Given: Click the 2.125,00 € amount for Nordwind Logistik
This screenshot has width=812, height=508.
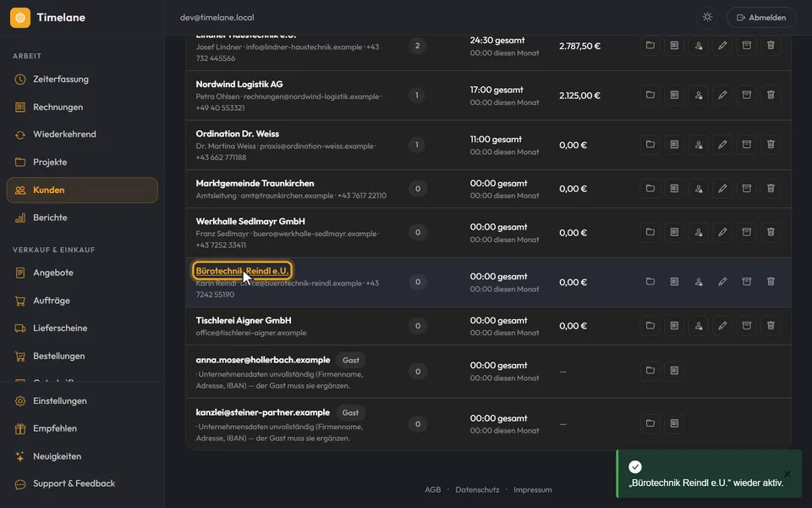Looking at the screenshot, I should pyautogui.click(x=580, y=96).
